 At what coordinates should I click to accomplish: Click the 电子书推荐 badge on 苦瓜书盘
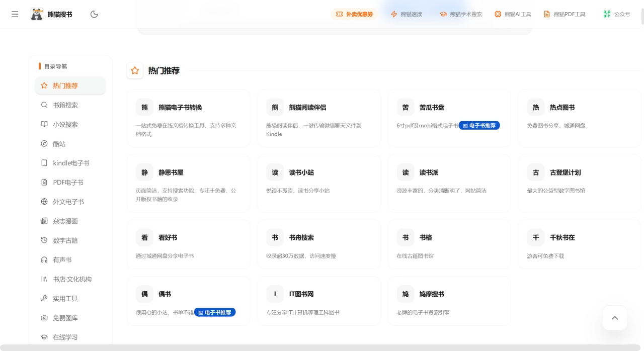coord(479,125)
